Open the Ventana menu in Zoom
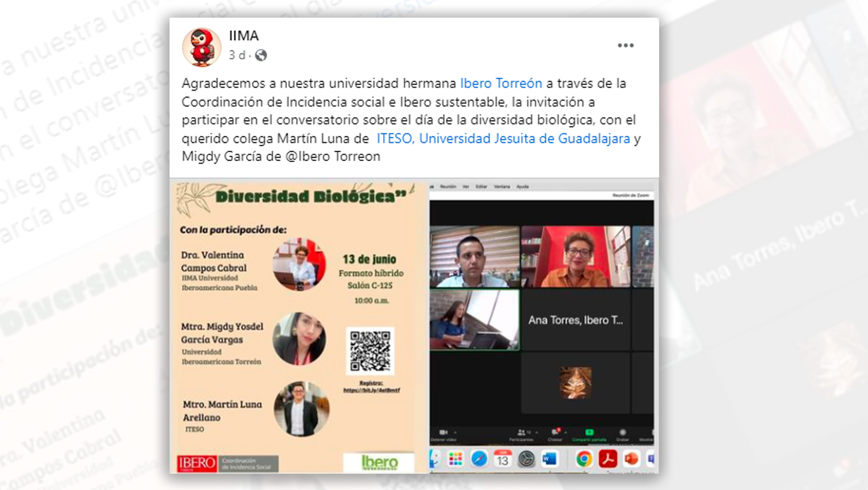The height and width of the screenshot is (490, 868). [x=502, y=186]
